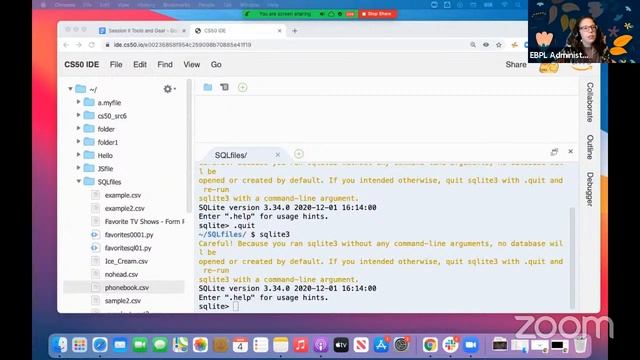Open Mail from the Dock
The height and width of the screenshot is (360, 640).
pos(120,345)
